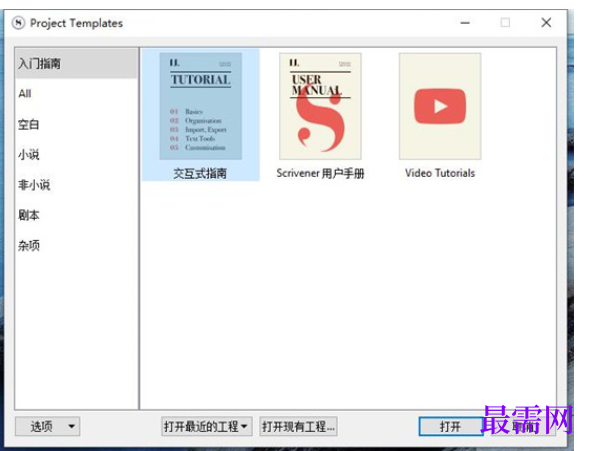592x451 pixels.
Task: Click the Video Tutorials label
Action: tap(440, 173)
